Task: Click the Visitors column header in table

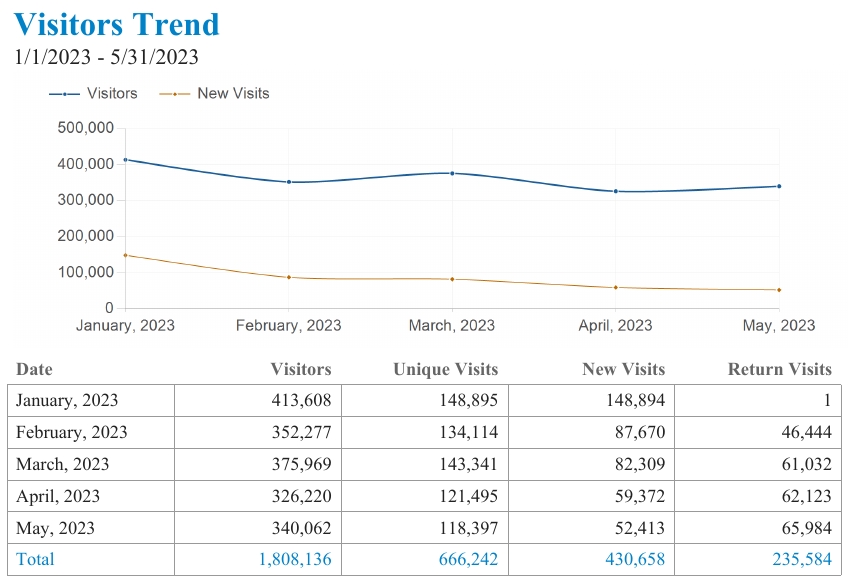Action: click(x=301, y=369)
